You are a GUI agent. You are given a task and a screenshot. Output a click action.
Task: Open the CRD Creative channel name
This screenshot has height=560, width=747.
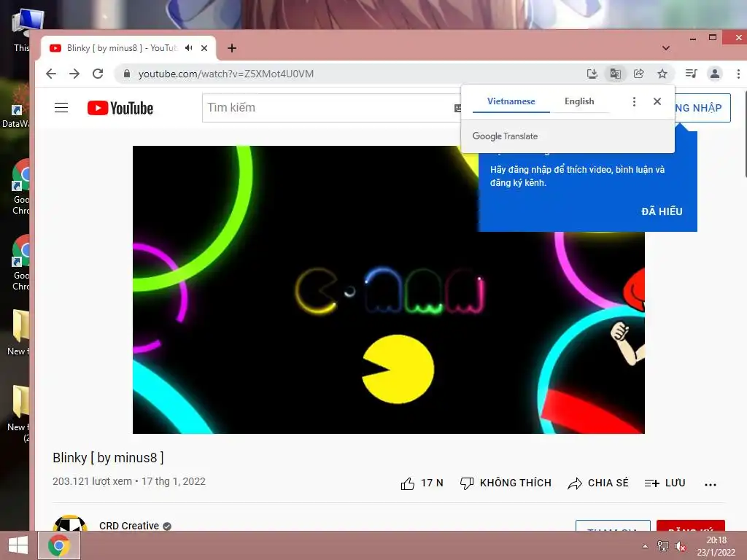129,526
